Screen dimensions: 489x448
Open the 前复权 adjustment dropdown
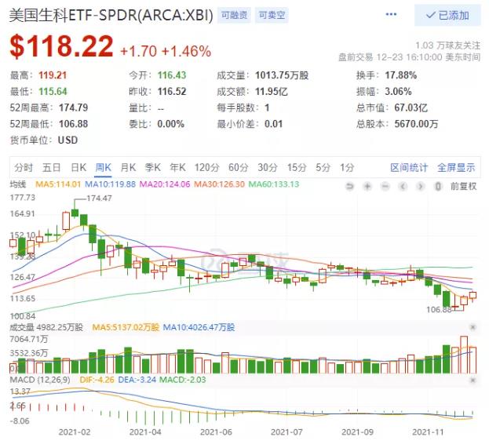pos(463,185)
